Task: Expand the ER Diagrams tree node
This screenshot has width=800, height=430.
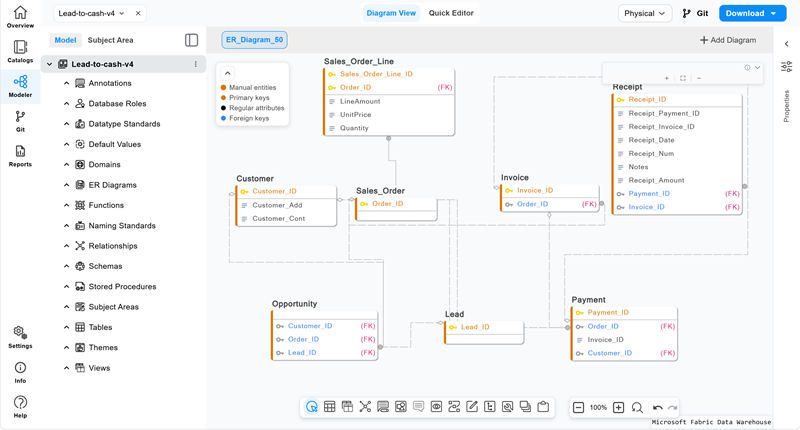Action: (66, 185)
